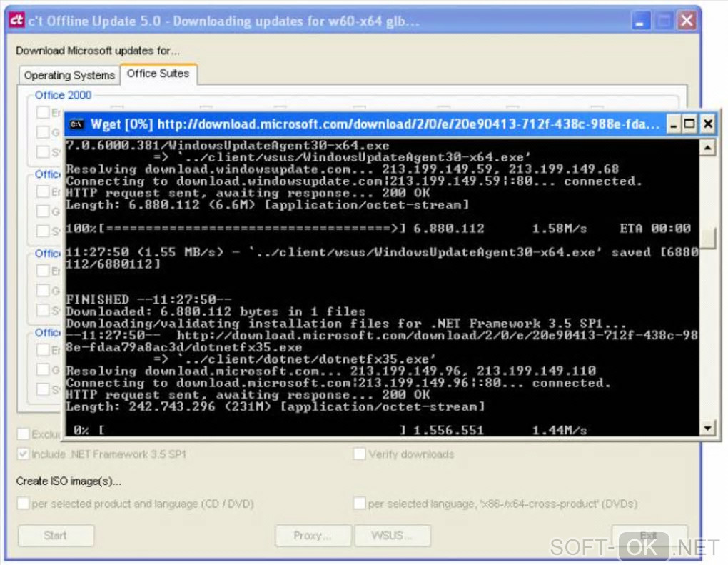Check per selected product and language option
The image size is (728, 565).
24,503
